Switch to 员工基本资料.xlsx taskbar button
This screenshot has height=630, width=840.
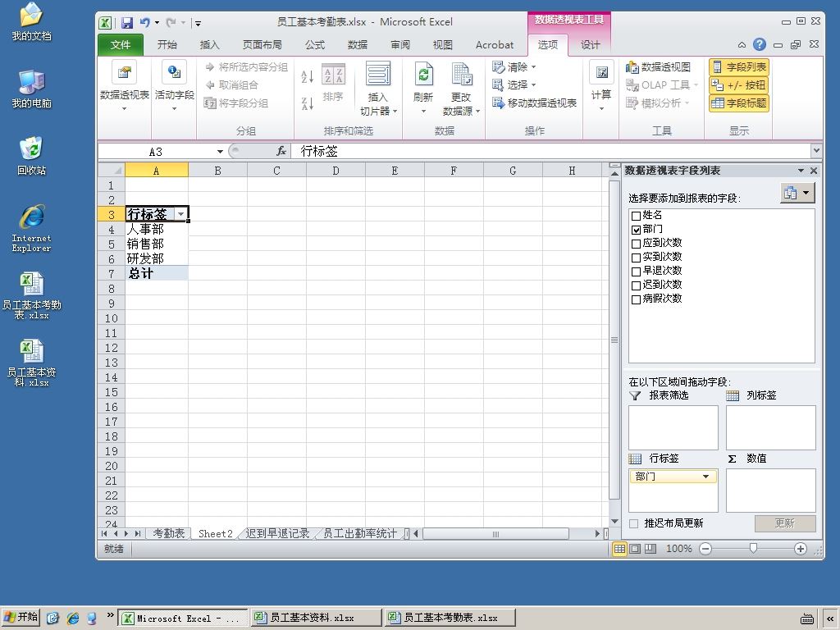click(x=316, y=618)
